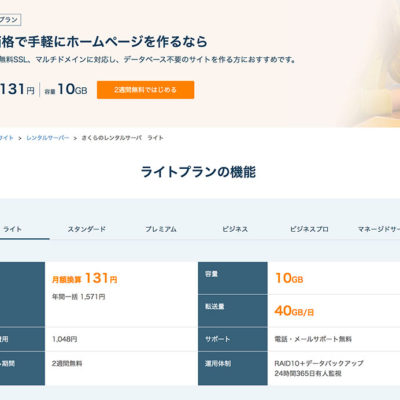
Task: Click the サポート header cell
Action: point(233,339)
